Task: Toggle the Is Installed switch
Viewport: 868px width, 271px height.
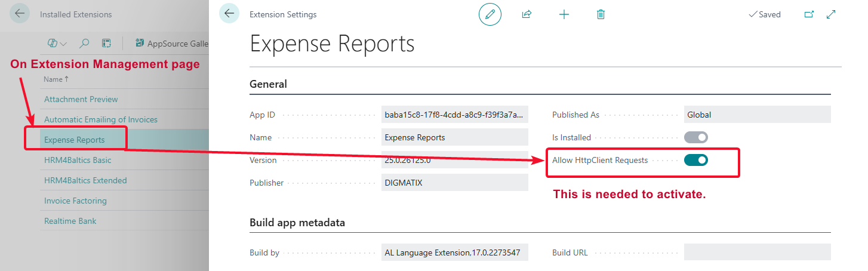Action: (696, 137)
